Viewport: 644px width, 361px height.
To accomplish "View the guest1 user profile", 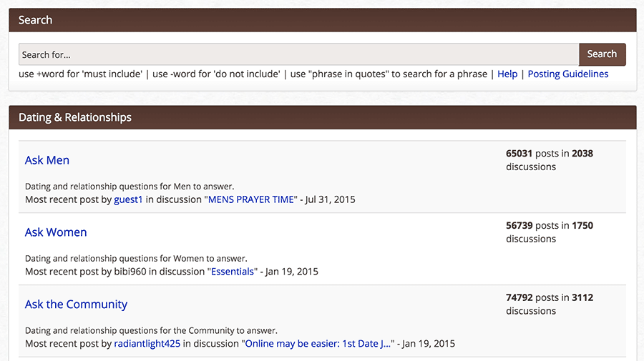I will [128, 199].
